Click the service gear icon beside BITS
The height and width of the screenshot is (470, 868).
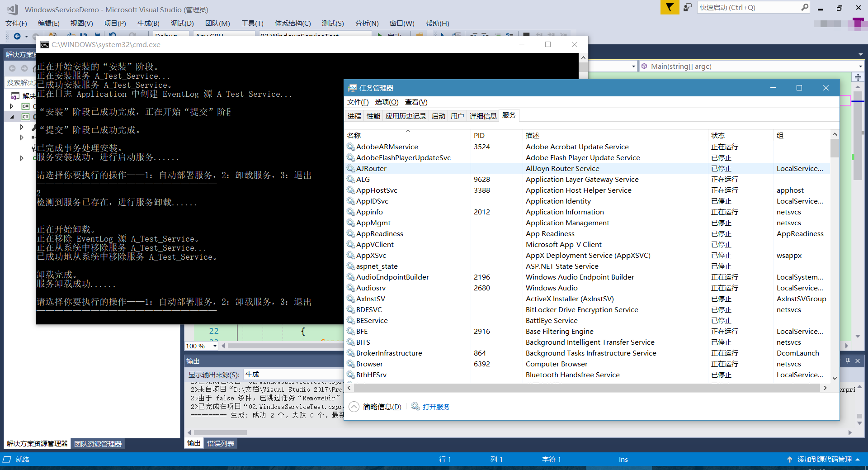(351, 342)
